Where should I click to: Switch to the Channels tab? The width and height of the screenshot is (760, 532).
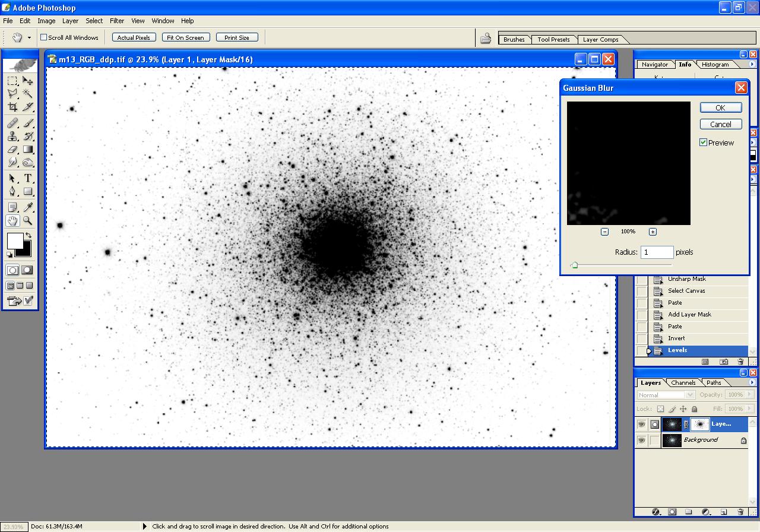point(683,383)
